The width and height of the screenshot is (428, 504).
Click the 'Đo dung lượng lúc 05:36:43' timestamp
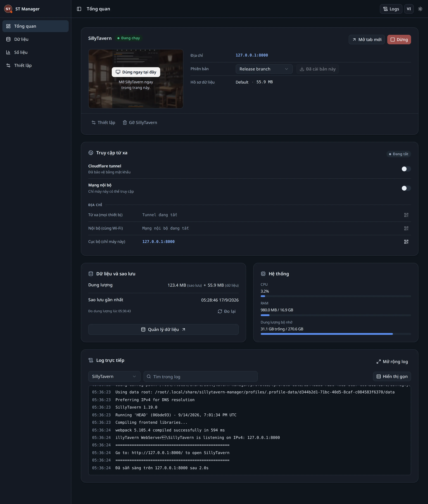pyautogui.click(x=109, y=311)
